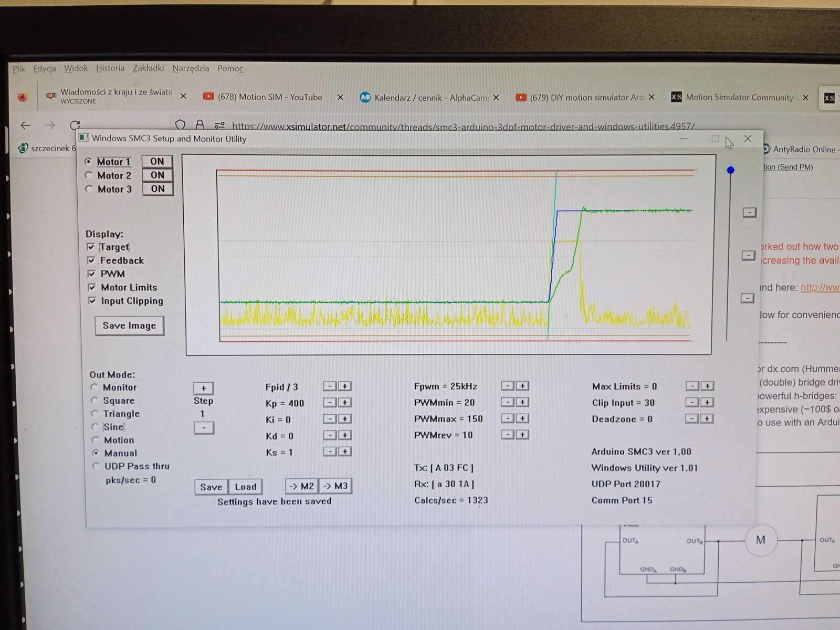Switch to Motion Simulator Community tab
The width and height of the screenshot is (840, 630).
point(740,97)
